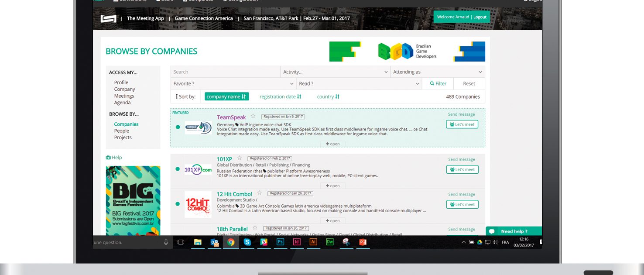
Task: Click the Reset button
Action: [x=469, y=83]
